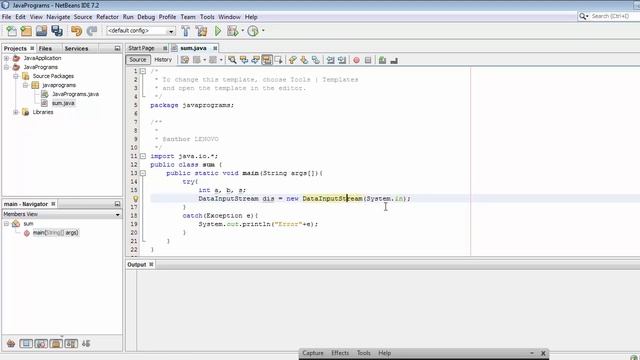Click the Shift Line Left icon
This screenshot has width=640, height=360.
click(x=330, y=60)
